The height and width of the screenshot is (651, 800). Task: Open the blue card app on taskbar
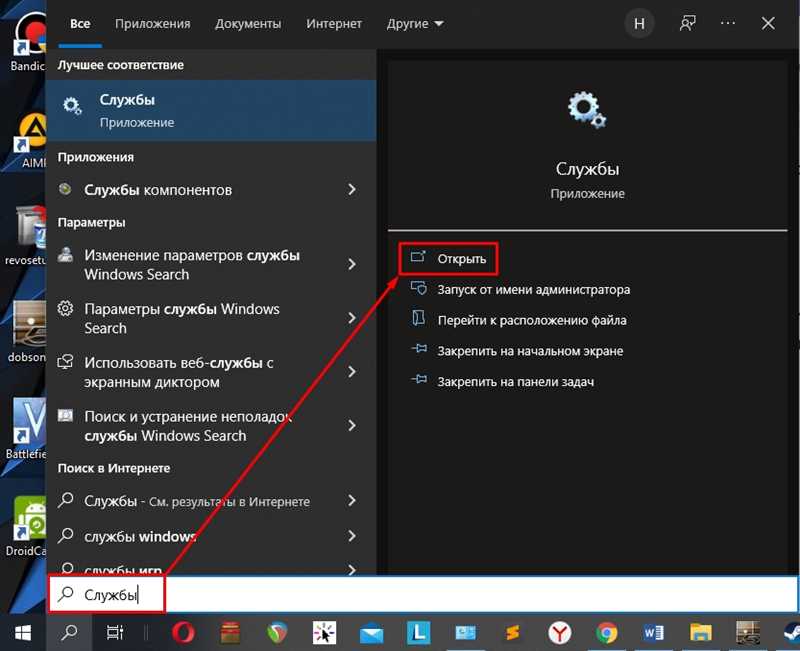click(x=466, y=633)
